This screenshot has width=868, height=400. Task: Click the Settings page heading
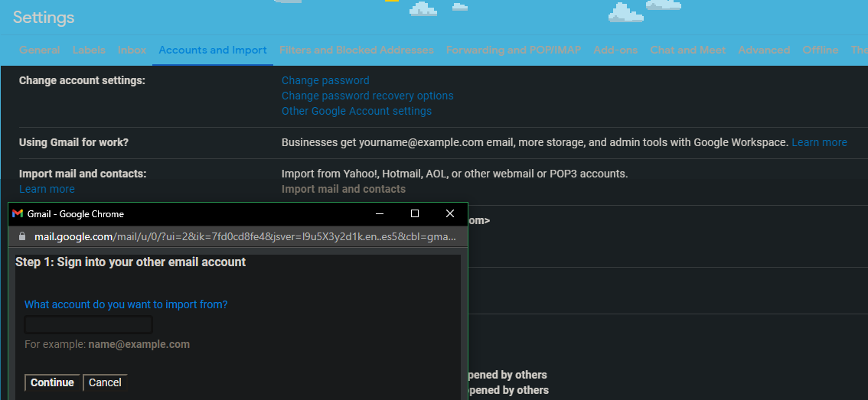point(44,18)
